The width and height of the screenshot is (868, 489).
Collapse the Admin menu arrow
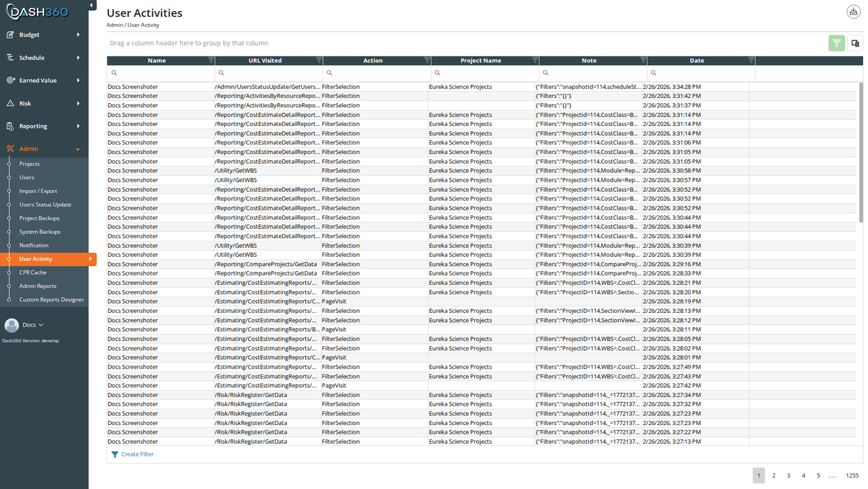click(x=77, y=150)
